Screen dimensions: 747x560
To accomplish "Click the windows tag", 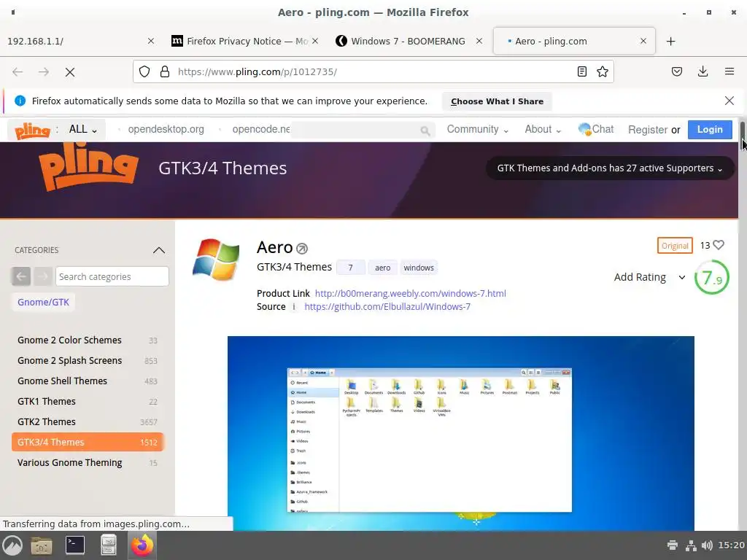I will click(x=419, y=268).
